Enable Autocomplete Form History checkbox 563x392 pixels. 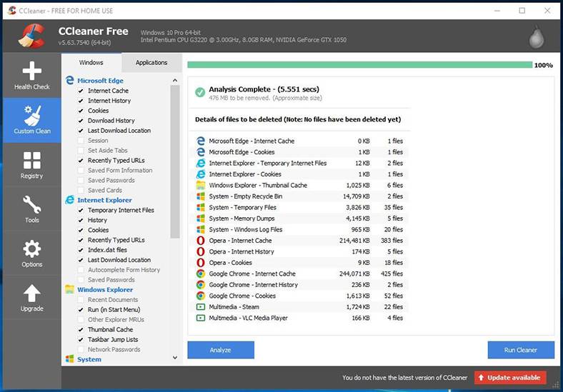81,270
